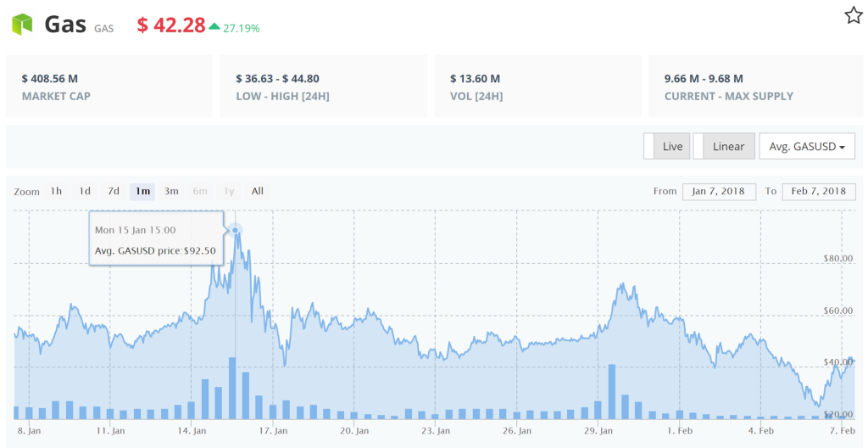The width and height of the screenshot is (868, 448).
Task: Select the 3m zoom range
Action: click(x=171, y=191)
